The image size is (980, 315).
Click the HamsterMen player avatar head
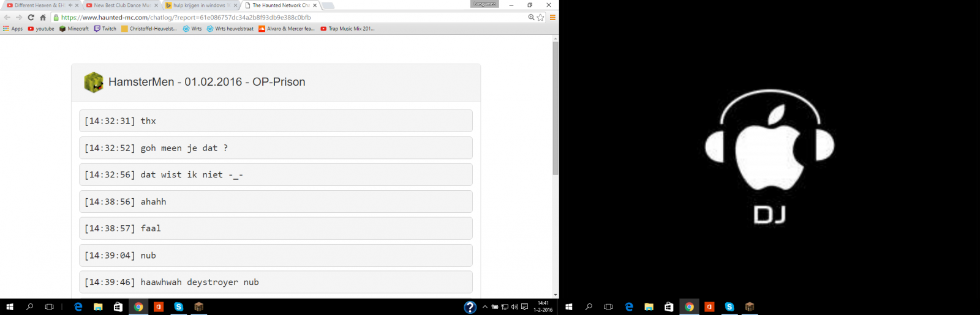pyautogui.click(x=94, y=82)
